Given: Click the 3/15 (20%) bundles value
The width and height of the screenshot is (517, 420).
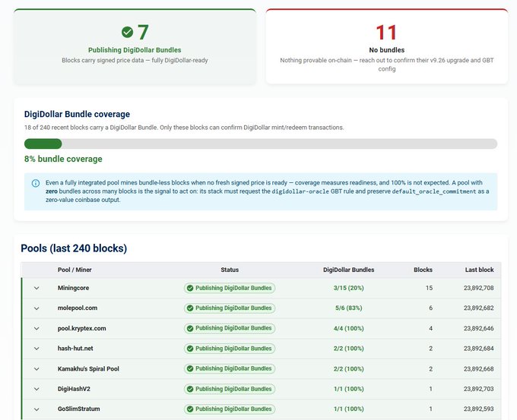Looking at the screenshot, I should click(348, 288).
